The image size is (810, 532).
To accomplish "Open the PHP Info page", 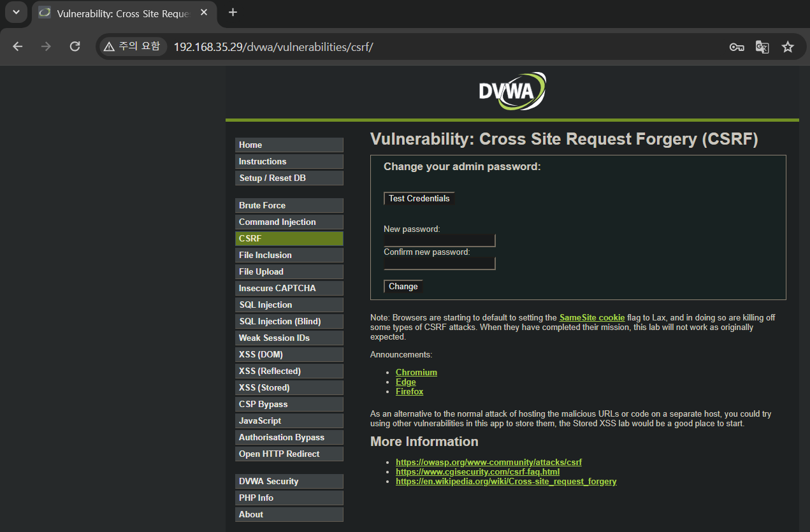I will 289,498.
